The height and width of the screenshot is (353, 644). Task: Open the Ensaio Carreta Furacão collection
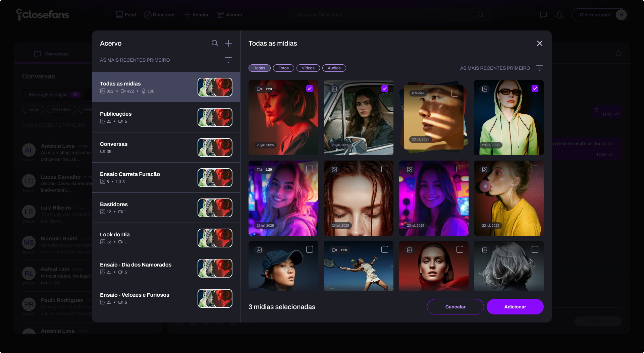(166, 178)
